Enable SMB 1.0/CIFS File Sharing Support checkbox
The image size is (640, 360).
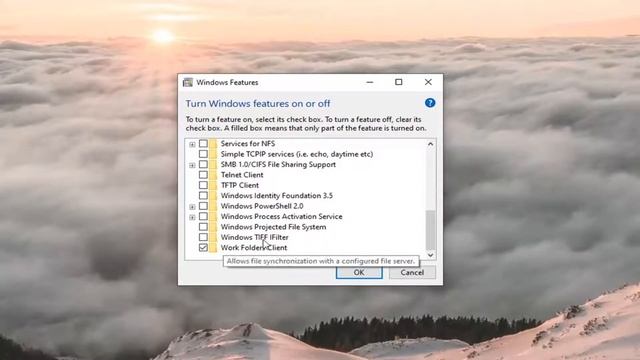pos(203,164)
